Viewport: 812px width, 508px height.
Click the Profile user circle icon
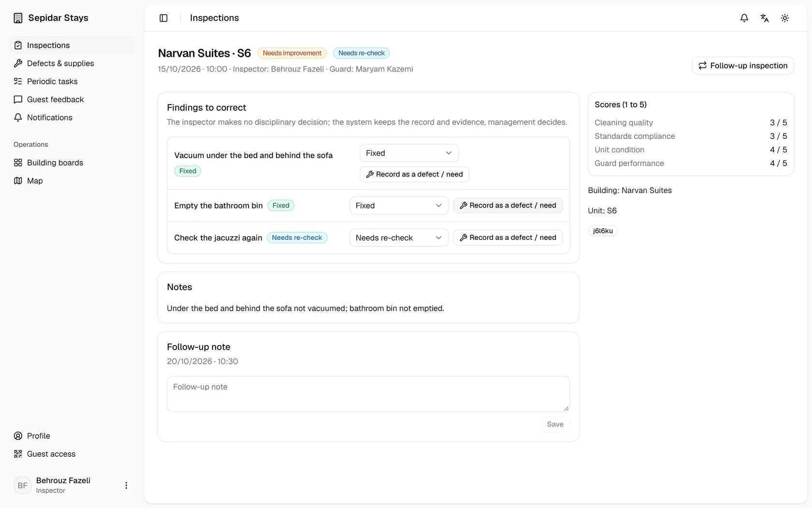[x=18, y=436]
